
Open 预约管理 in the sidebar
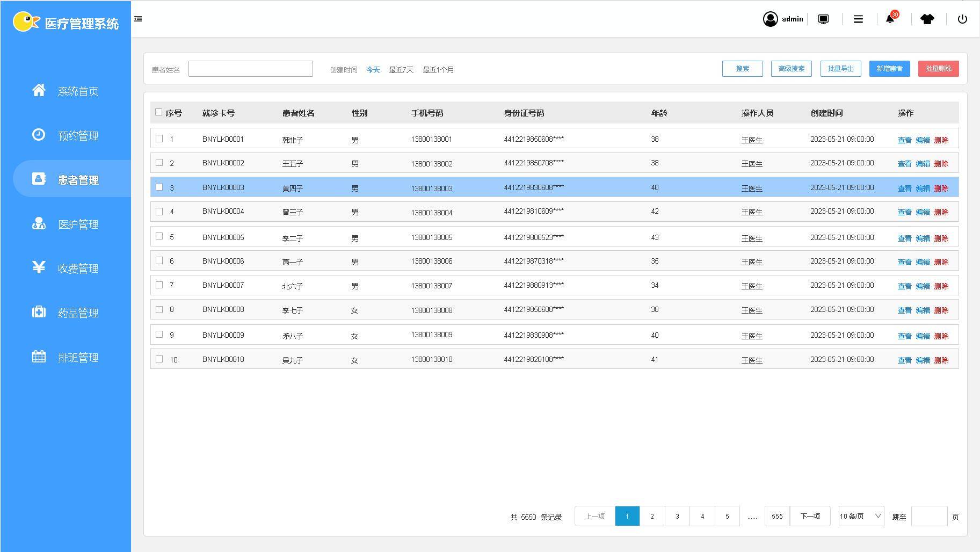point(78,136)
